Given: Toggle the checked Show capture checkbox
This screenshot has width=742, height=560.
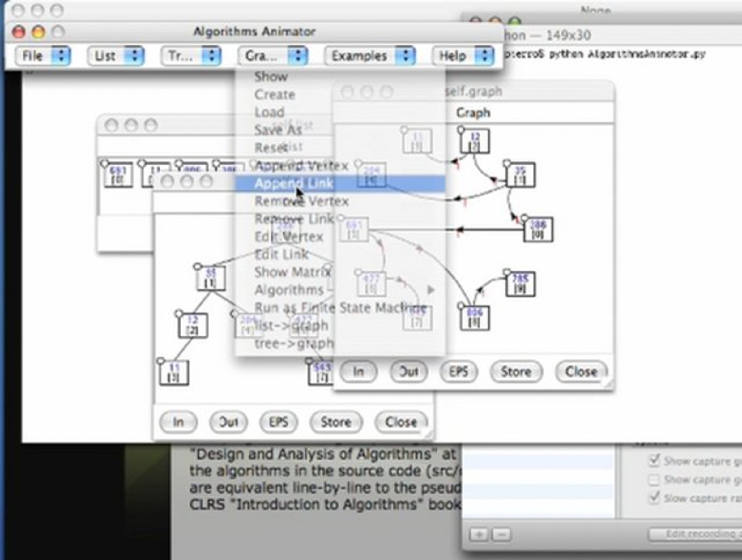Looking at the screenshot, I should coord(654,461).
